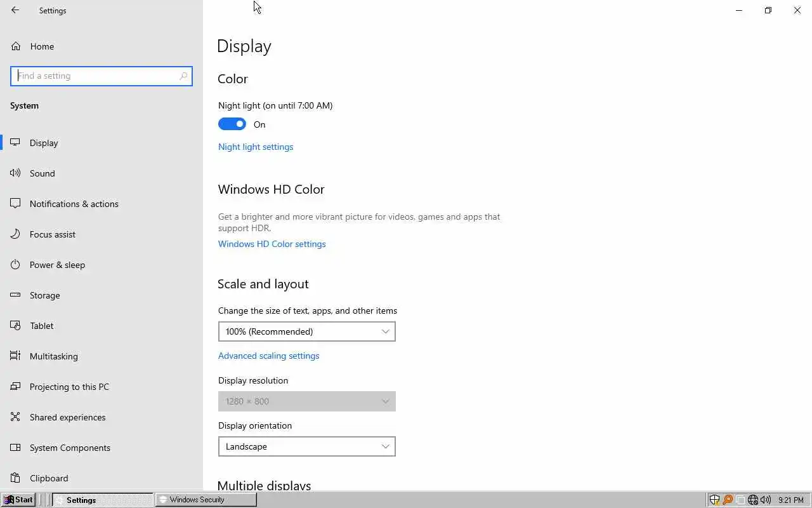Viewport: 812px width, 508px height.
Task: Click the Start button on taskbar
Action: tap(18, 500)
